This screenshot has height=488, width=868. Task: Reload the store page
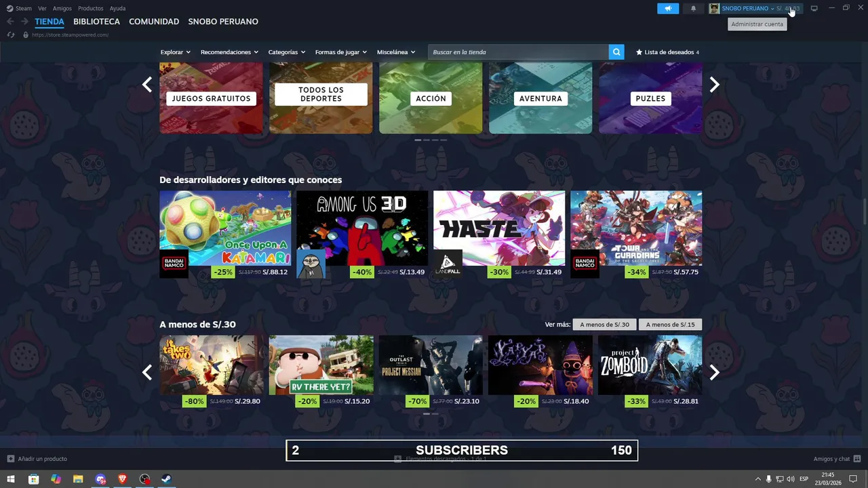click(x=11, y=35)
